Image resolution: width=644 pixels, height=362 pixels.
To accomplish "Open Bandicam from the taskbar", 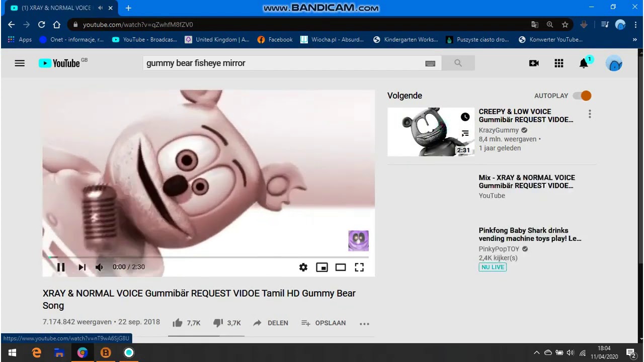I will coord(106,352).
